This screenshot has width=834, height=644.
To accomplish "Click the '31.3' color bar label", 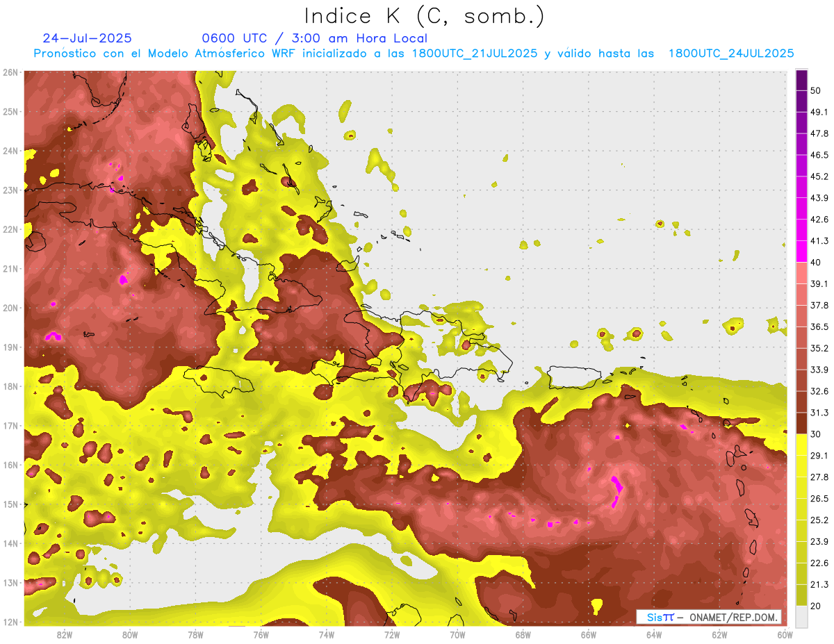I will point(819,413).
